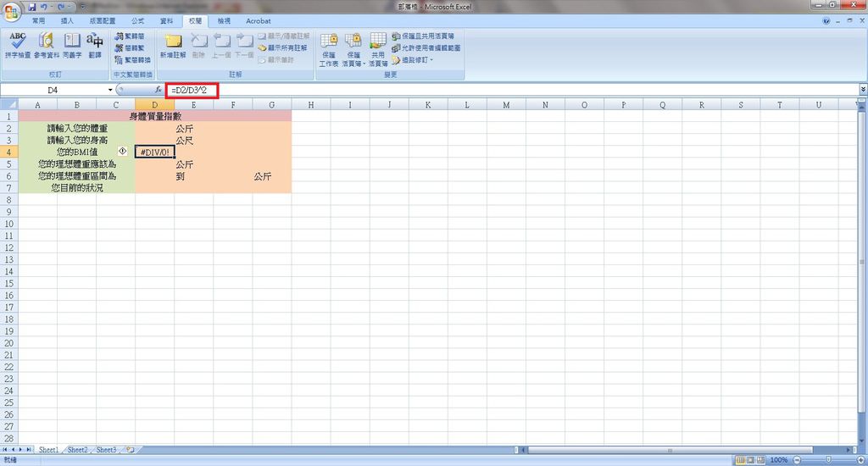Screen dimensions: 868x466
Task: Click 共用活頁簿 share workbook
Action: 377,50
